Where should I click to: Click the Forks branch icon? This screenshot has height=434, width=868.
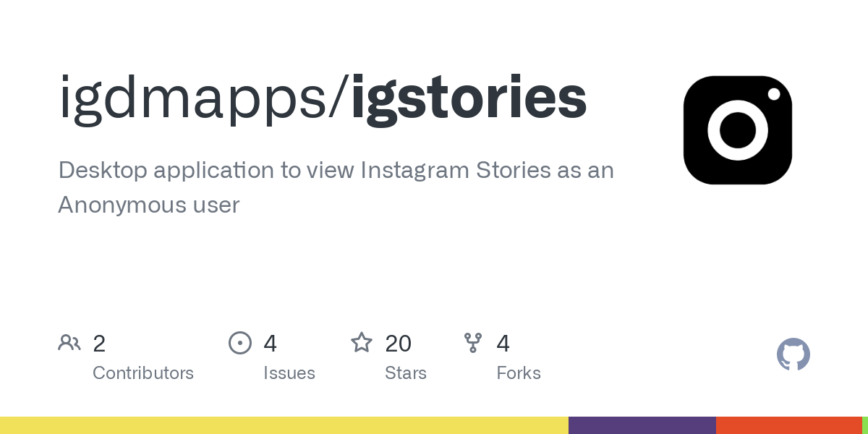click(473, 343)
